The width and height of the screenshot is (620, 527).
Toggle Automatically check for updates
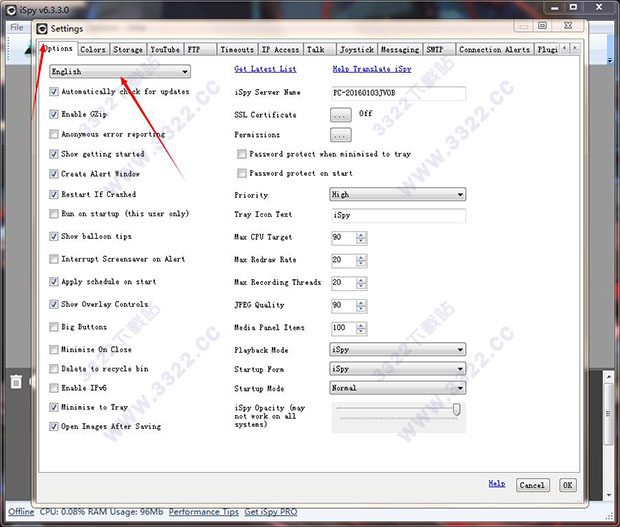pyautogui.click(x=54, y=92)
